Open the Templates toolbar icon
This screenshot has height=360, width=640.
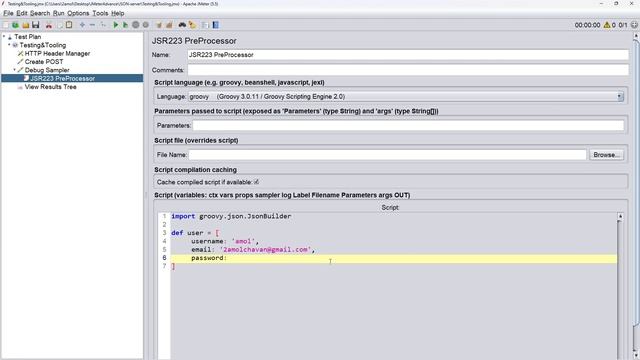[16, 25]
